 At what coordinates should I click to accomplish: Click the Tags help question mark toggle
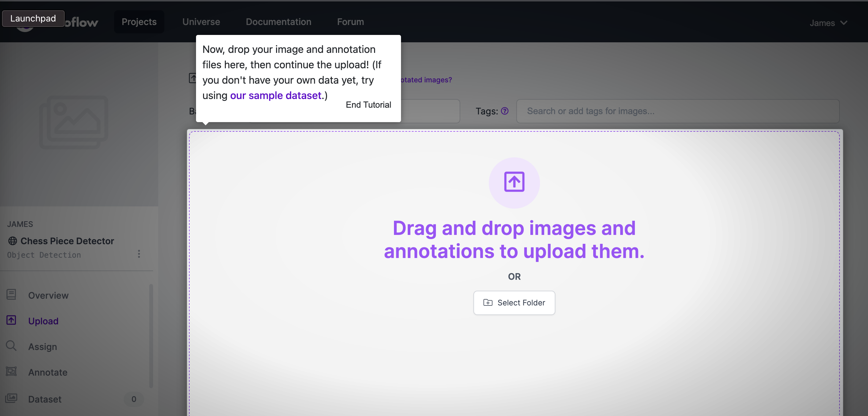(x=505, y=111)
